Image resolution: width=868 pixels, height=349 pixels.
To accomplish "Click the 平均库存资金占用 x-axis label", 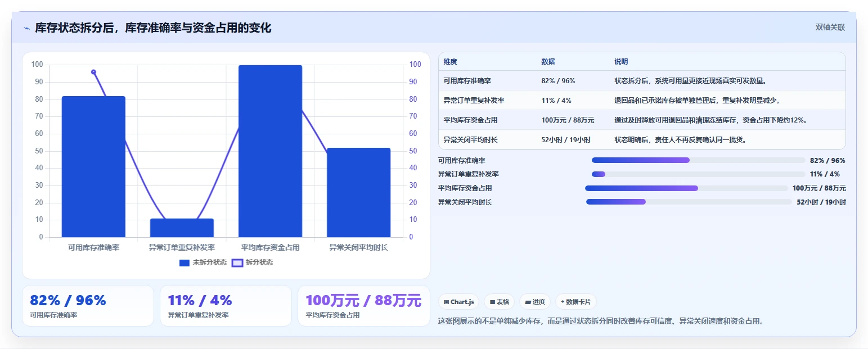I will point(270,247).
